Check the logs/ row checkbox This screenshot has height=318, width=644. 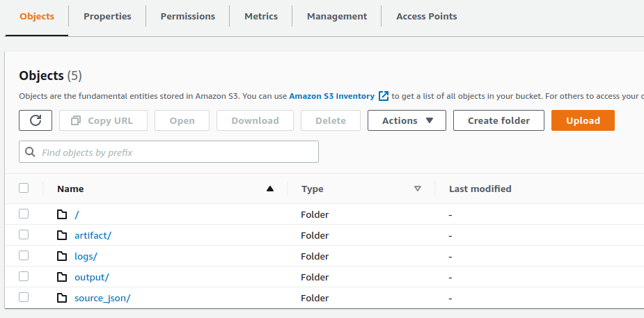point(24,255)
